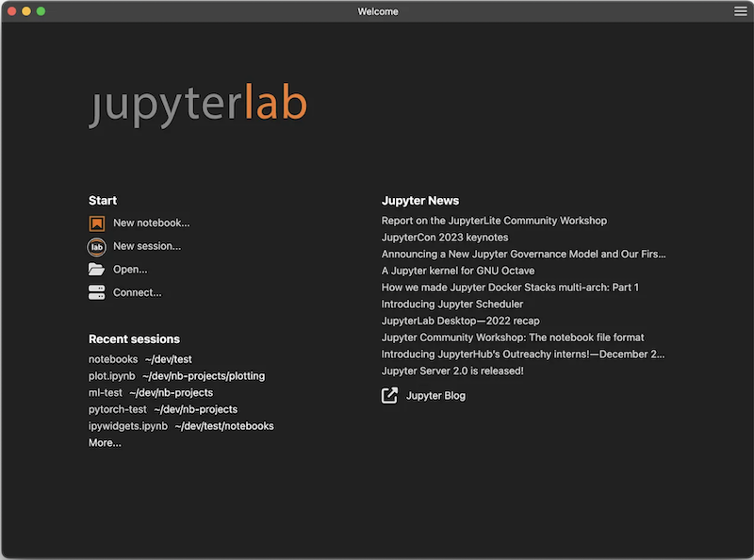
Task: Click More... under recent sessions
Action: [x=104, y=442]
